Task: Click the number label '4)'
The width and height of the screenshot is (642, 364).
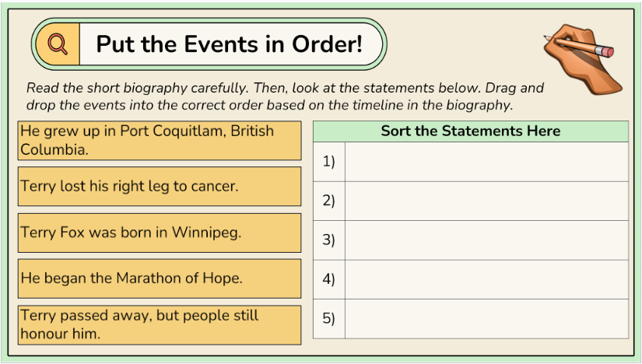Action: point(328,279)
